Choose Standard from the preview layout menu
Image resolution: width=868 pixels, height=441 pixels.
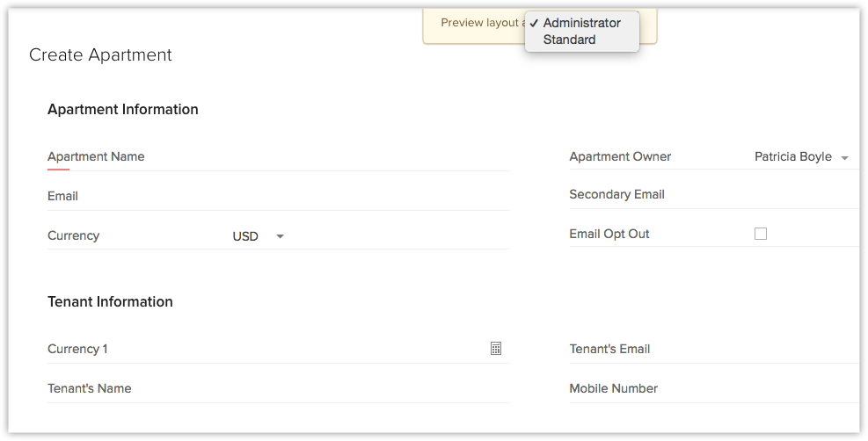[x=569, y=40]
